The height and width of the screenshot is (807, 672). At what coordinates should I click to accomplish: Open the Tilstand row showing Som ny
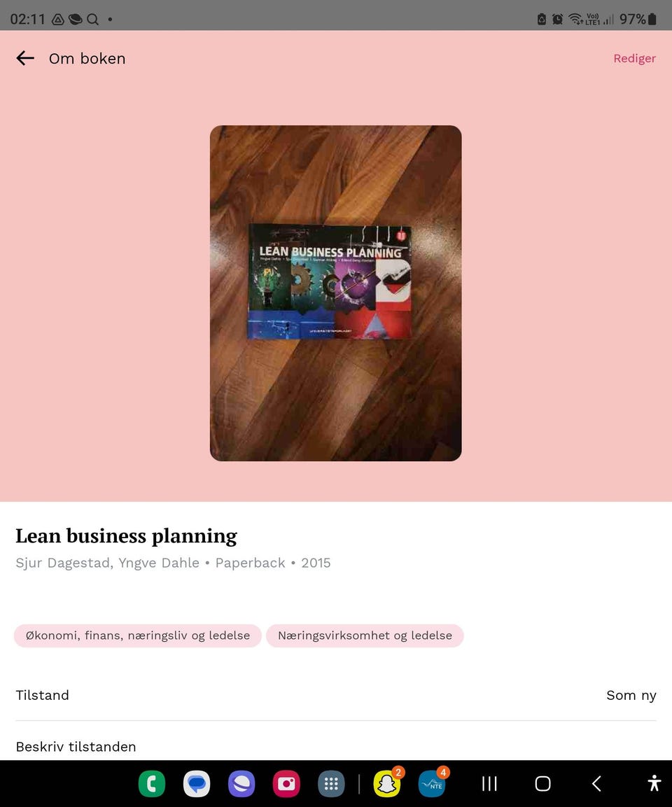point(335,695)
